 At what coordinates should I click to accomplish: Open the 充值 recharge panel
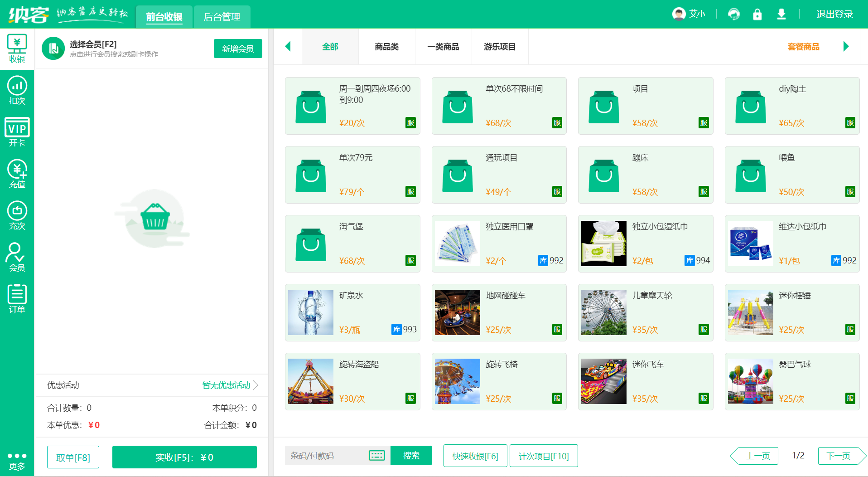pos(17,173)
